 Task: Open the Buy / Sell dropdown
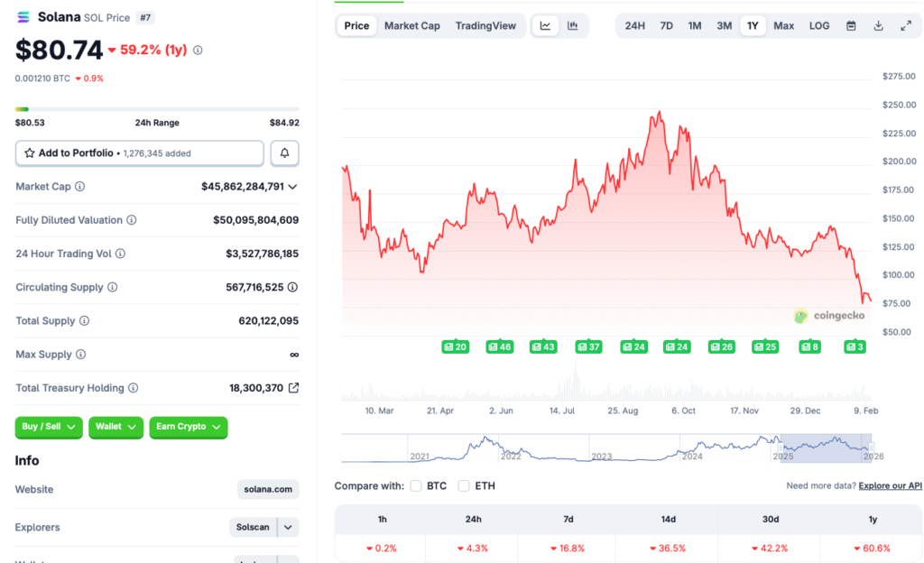(x=48, y=427)
